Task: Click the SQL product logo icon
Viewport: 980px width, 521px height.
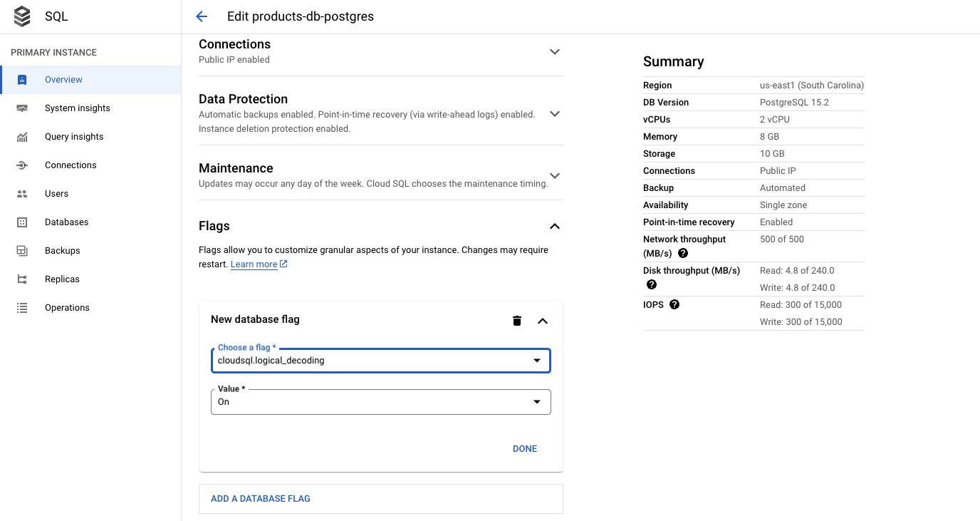Action: click(22, 16)
